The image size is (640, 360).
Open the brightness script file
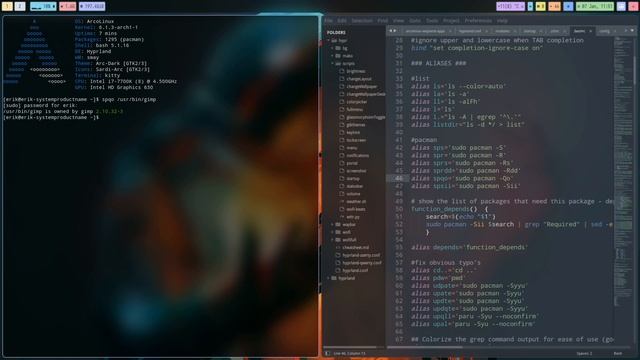pyautogui.click(x=356, y=71)
